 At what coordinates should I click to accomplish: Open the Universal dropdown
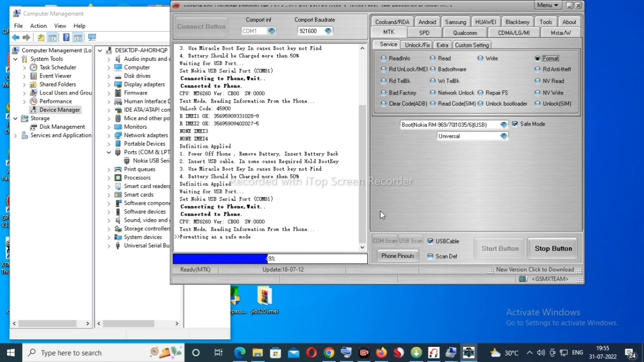point(504,136)
